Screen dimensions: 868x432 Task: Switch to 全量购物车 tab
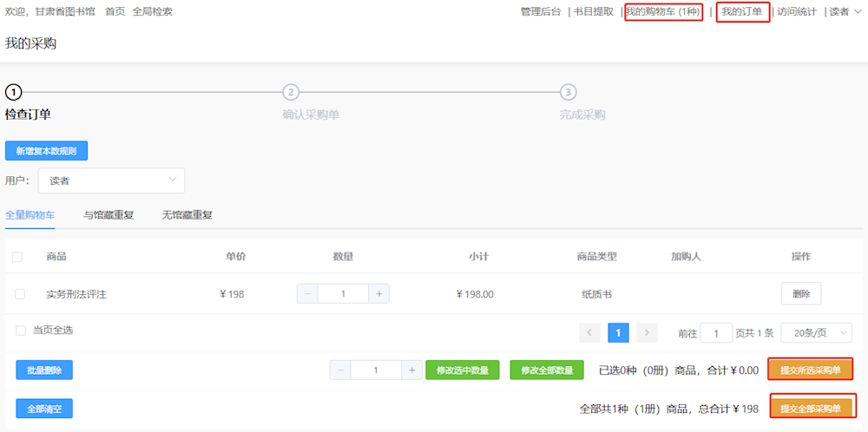click(30, 215)
